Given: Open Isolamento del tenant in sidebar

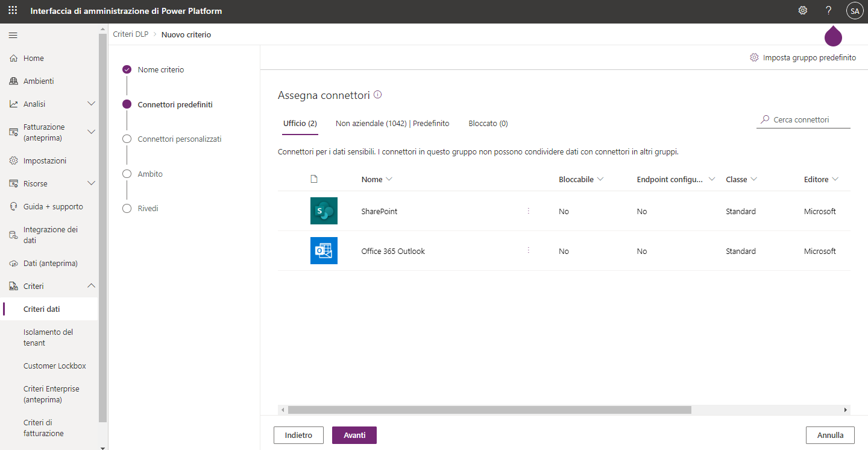Looking at the screenshot, I should pos(49,337).
